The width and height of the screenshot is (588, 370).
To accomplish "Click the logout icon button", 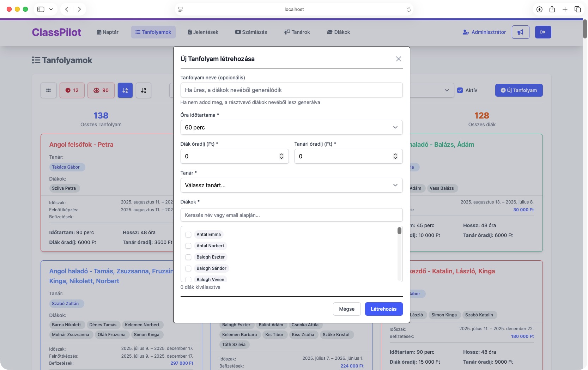I will pos(543,32).
